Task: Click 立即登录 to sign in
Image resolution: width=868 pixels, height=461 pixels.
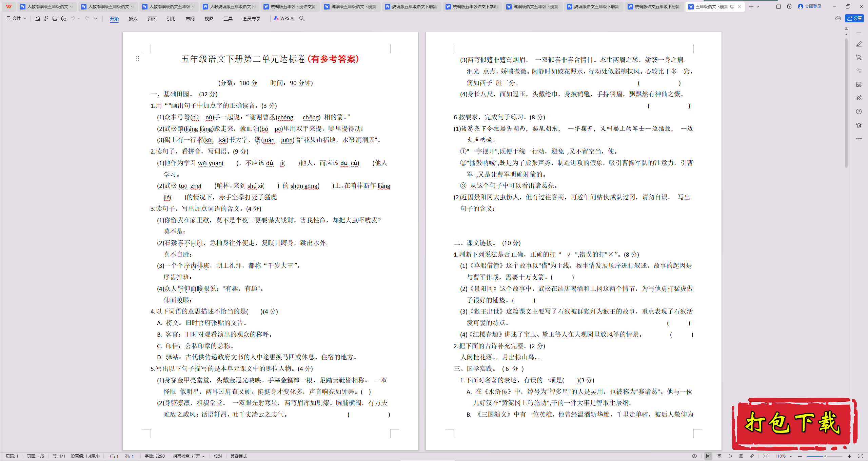Action: [810, 6]
